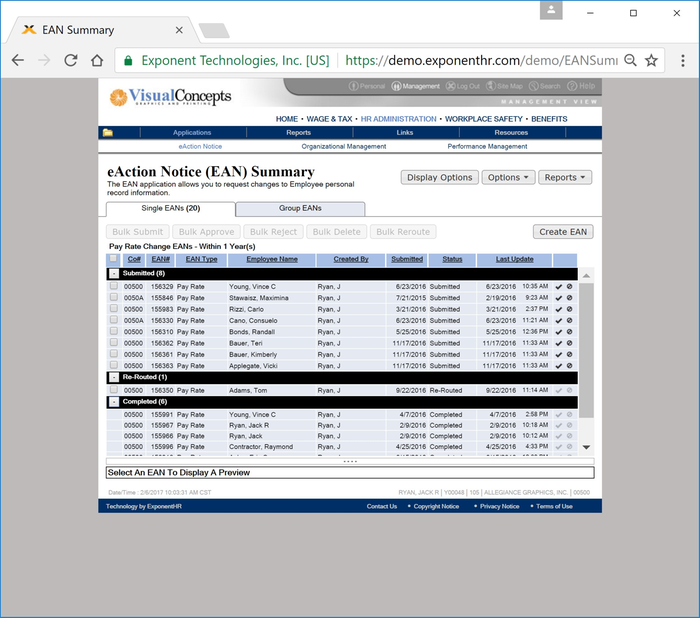Open the yellow folder icon in navigation bar
Image resolution: width=700 pixels, height=618 pixels.
[108, 133]
